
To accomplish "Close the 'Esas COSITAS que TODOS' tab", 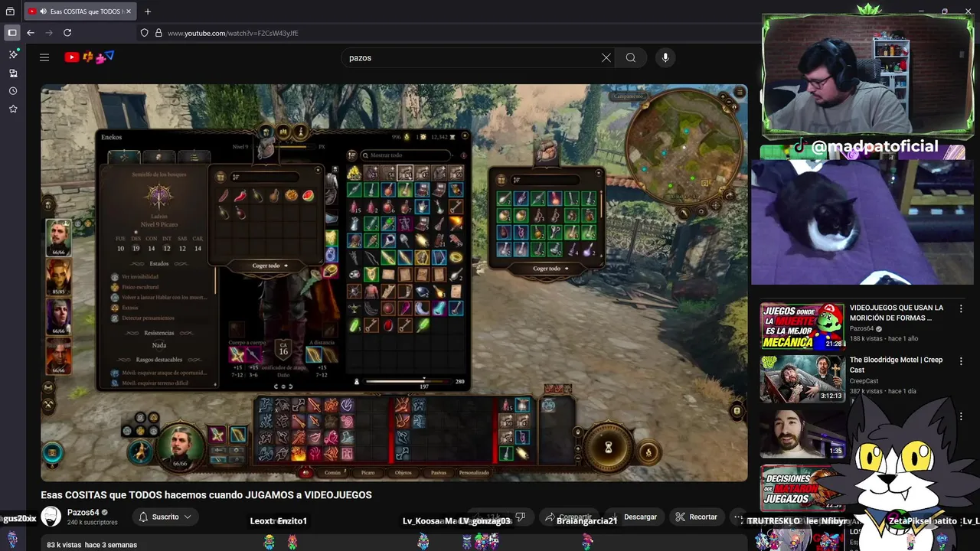I will pyautogui.click(x=129, y=11).
